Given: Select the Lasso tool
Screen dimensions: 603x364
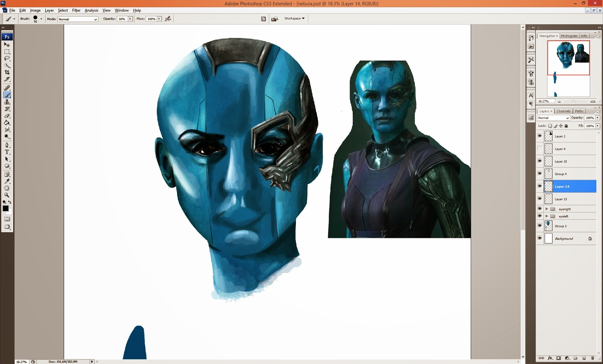Looking at the screenshot, I should point(7,58).
